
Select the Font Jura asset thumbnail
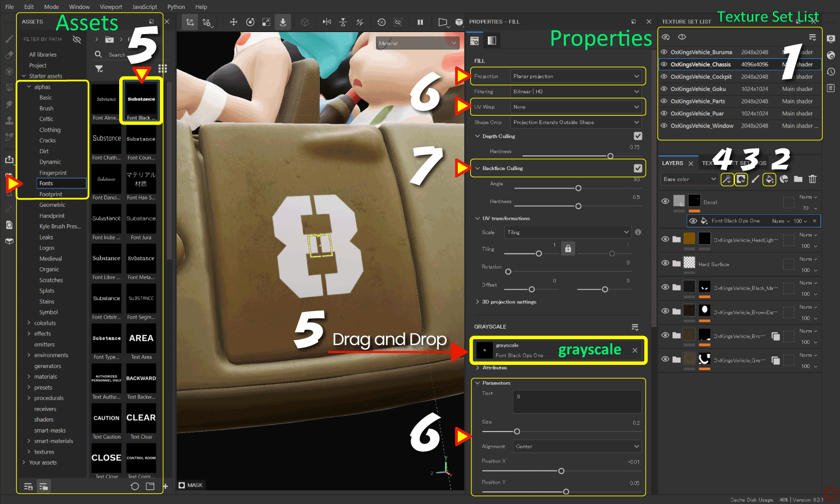(141, 222)
